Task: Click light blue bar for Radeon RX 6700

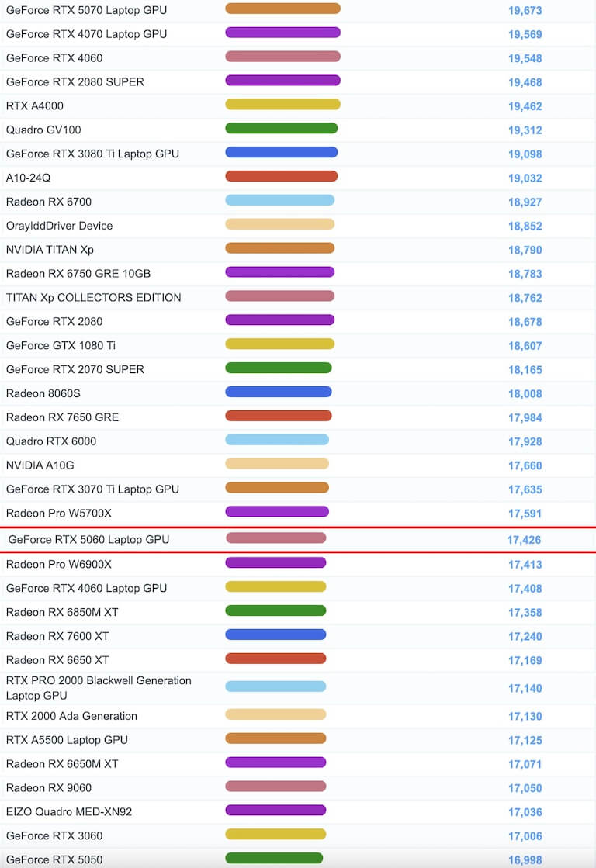Action: (280, 200)
